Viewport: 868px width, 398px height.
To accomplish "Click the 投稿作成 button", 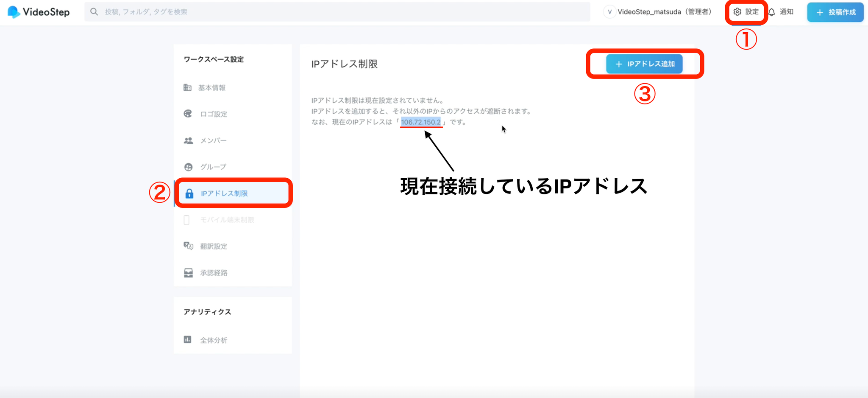I will click(x=835, y=12).
